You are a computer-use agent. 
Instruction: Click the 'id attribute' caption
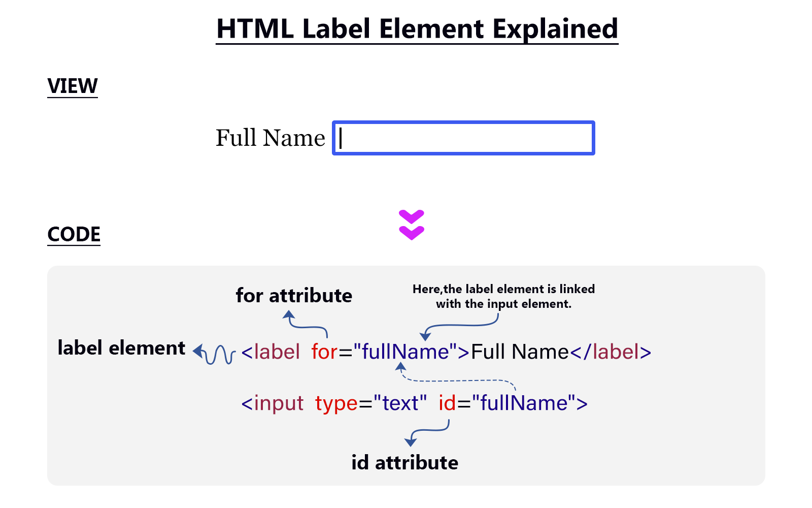[x=405, y=462]
